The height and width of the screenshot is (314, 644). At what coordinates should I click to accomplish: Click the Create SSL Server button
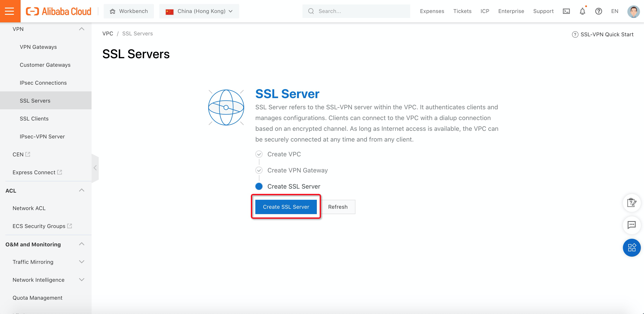click(286, 207)
